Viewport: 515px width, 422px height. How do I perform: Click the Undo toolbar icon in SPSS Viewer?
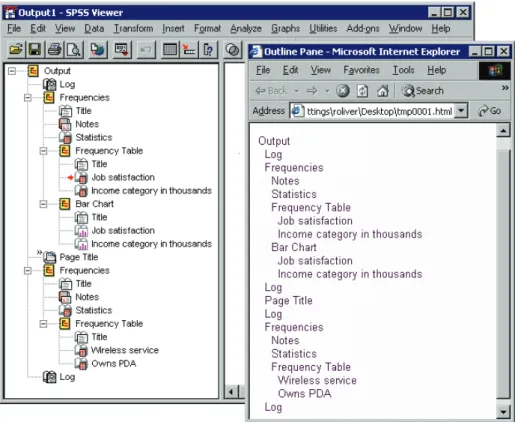(x=146, y=50)
